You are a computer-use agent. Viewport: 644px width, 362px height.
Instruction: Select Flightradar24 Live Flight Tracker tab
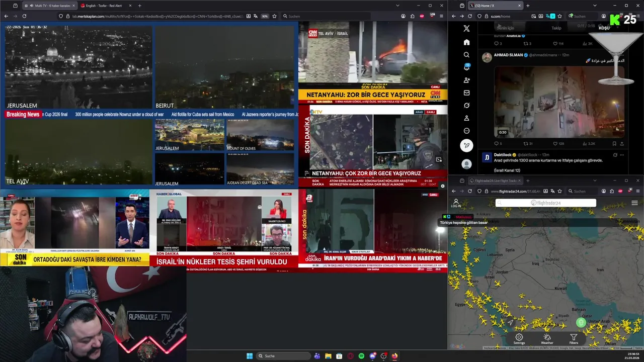pyautogui.click(x=496, y=180)
